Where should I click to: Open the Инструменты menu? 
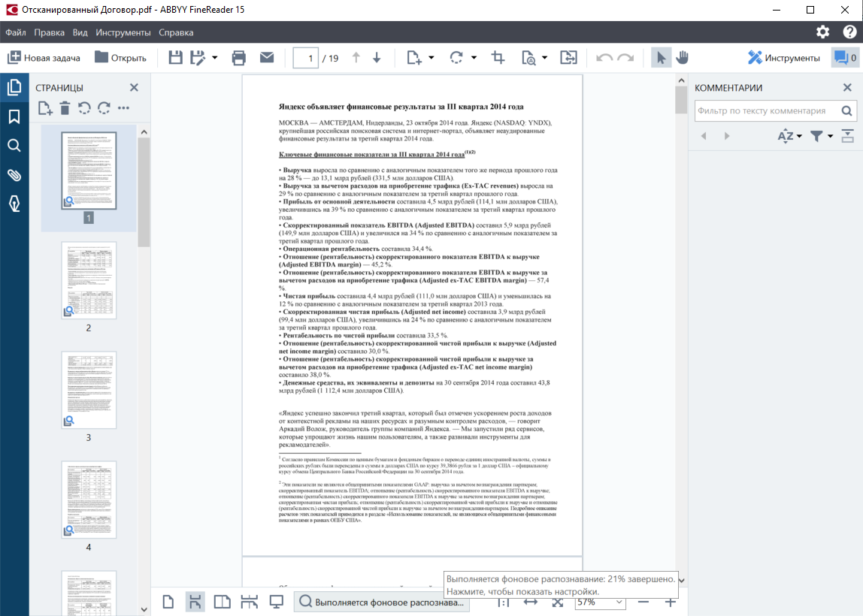pos(123,32)
